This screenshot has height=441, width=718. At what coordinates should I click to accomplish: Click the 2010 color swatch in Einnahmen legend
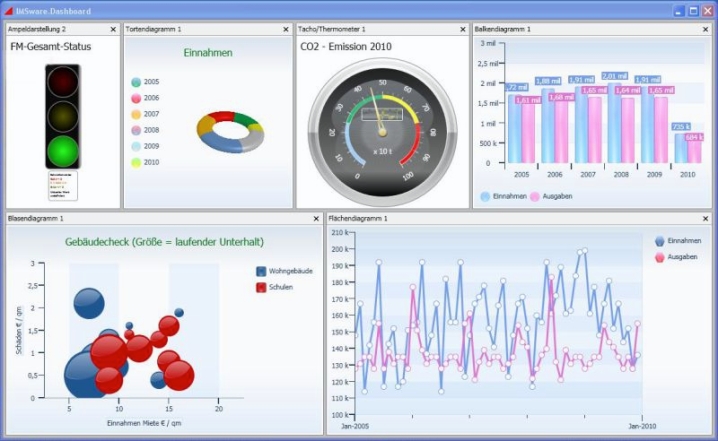136,162
